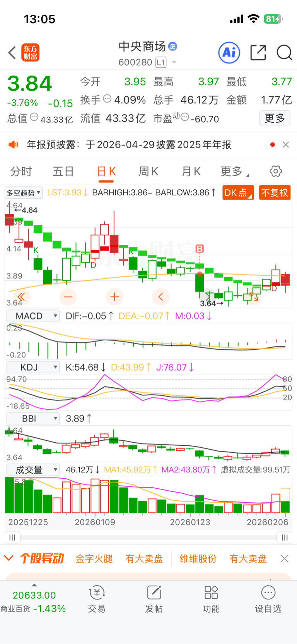The height and width of the screenshot is (644, 297).
Task: Open the 不复权 adjustment selector
Action: [x=275, y=193]
